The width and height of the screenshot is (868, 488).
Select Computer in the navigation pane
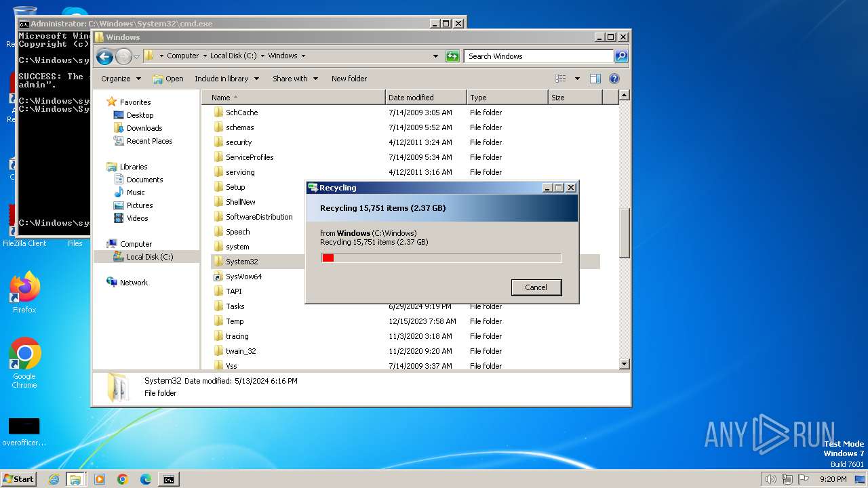136,244
